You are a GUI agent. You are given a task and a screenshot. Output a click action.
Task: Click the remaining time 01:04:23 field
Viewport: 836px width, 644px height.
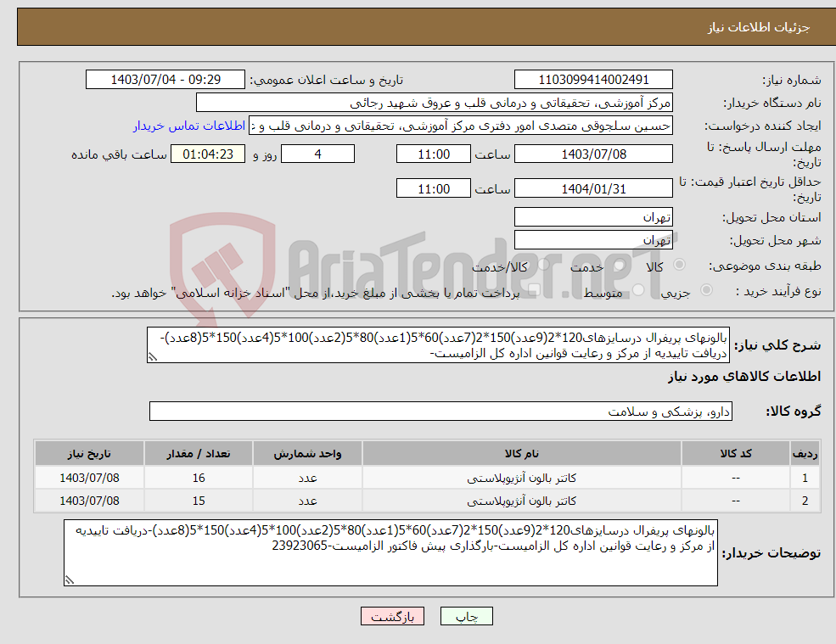tap(208, 154)
